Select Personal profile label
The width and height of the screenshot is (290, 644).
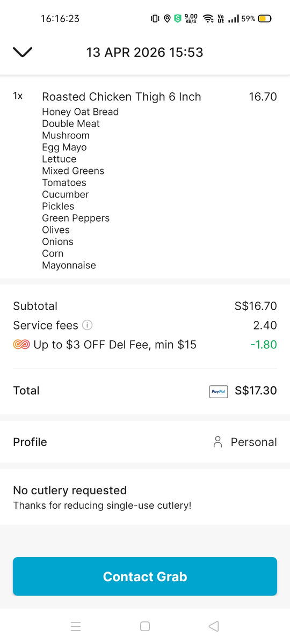[x=254, y=442]
